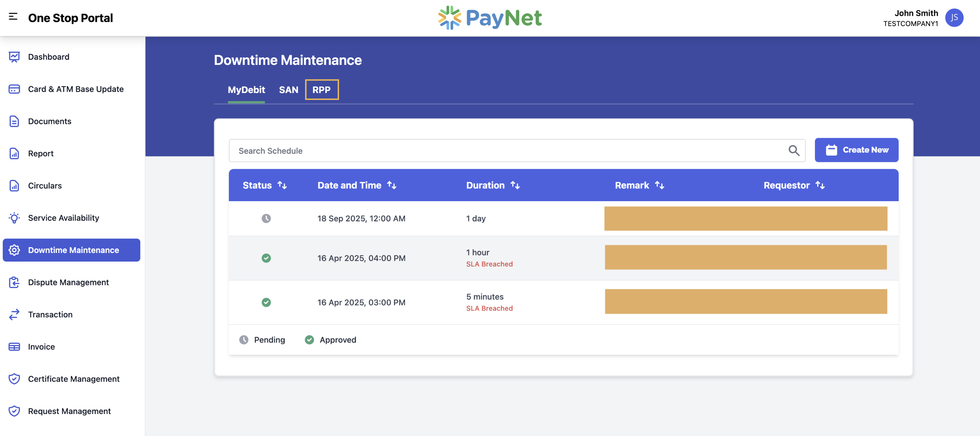Click the Create New button
Screen dimensions: 980x436
click(x=856, y=150)
